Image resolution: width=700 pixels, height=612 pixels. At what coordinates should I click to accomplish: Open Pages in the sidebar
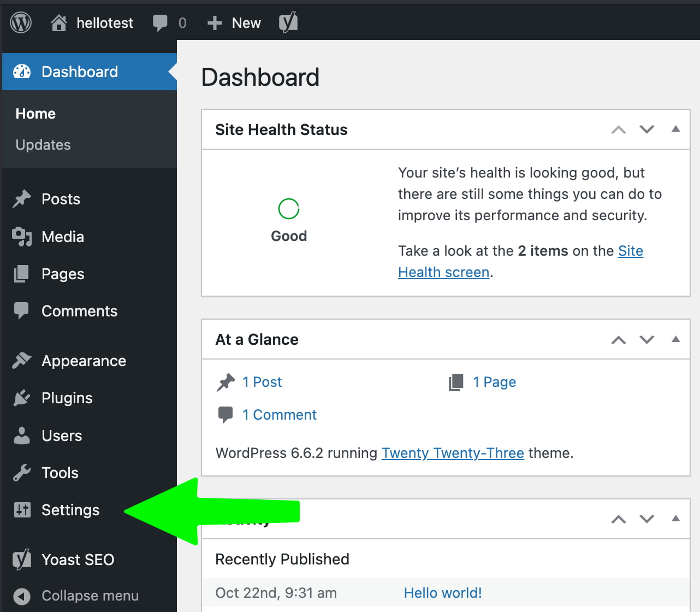[x=63, y=274]
